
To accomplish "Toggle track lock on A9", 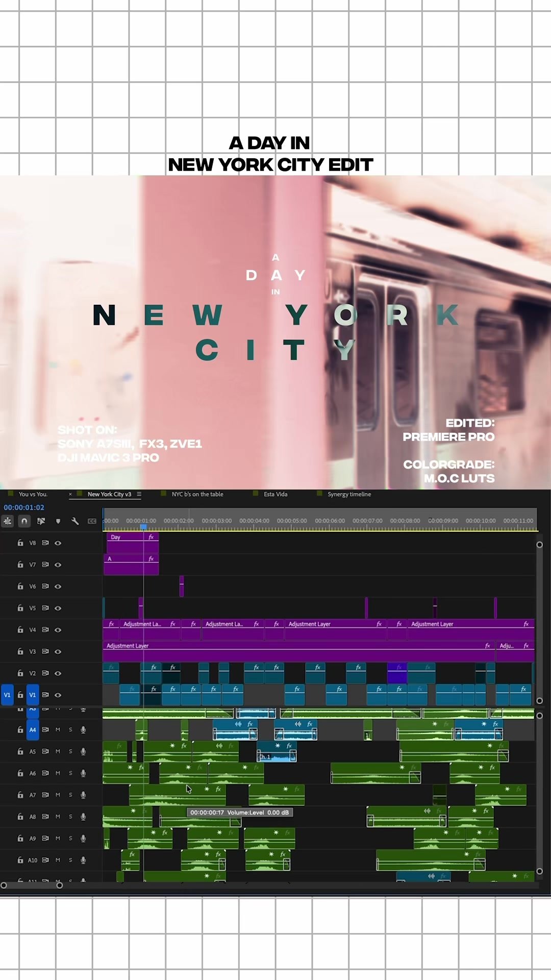I will [x=20, y=838].
